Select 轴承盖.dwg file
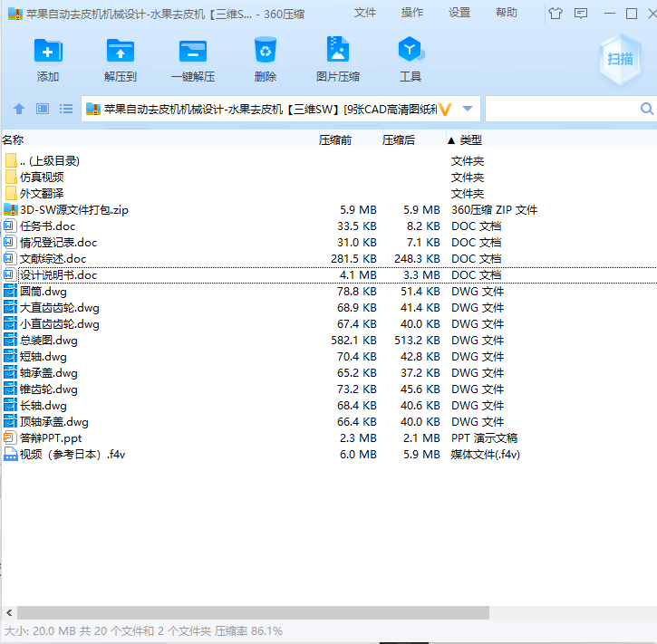 coord(49,373)
